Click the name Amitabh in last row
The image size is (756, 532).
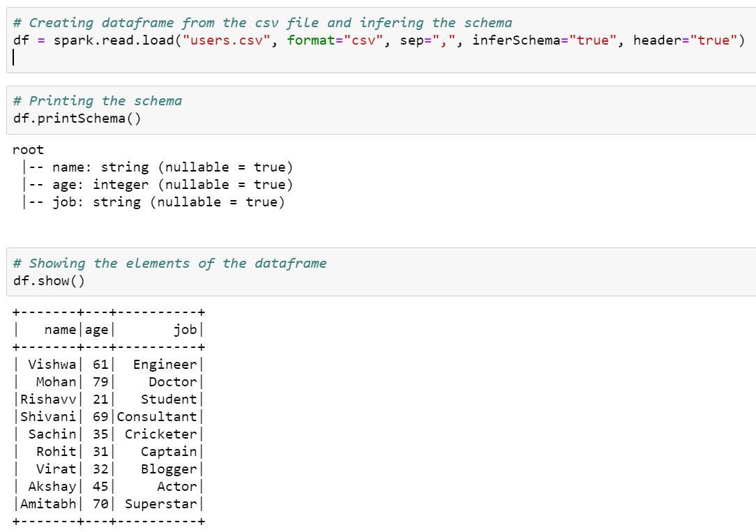[47, 503]
